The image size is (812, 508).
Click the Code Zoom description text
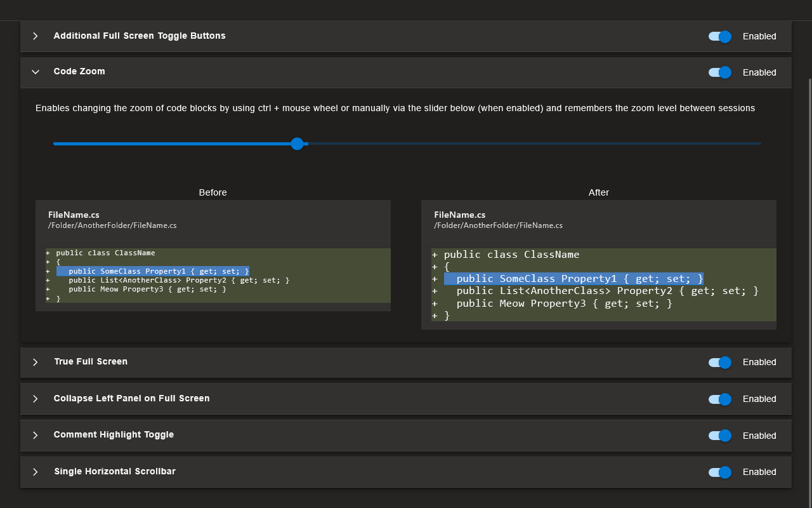tap(395, 108)
